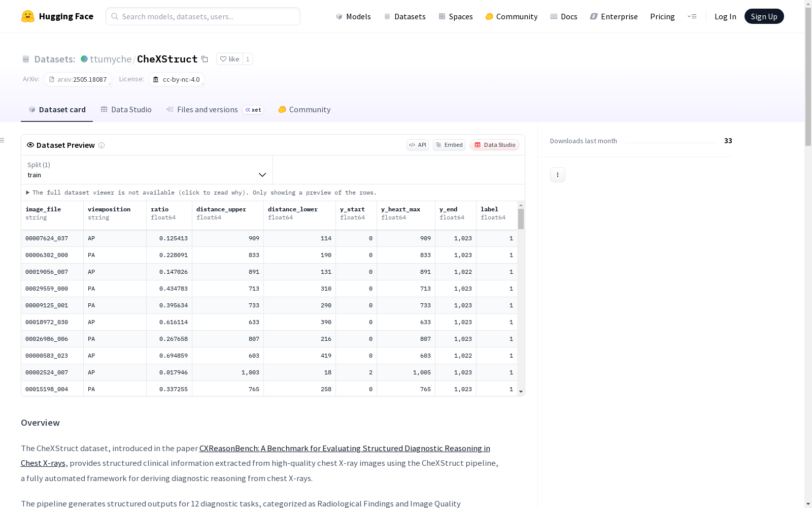The width and height of the screenshot is (812, 508).
Task: Select row 00029559_000
Action: tap(269, 289)
